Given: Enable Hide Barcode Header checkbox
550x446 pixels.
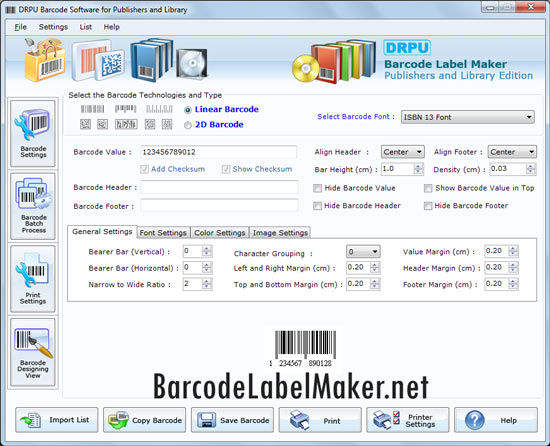Looking at the screenshot, I should (x=317, y=206).
